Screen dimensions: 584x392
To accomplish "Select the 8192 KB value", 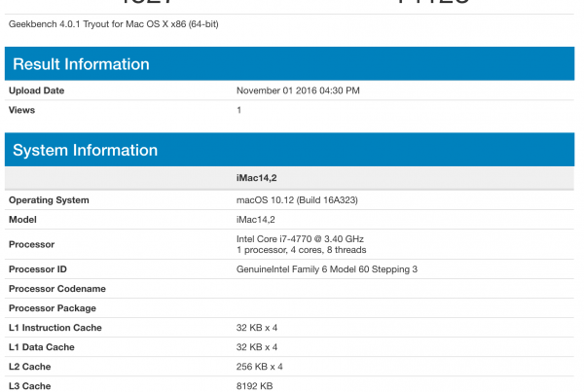I will (254, 386).
